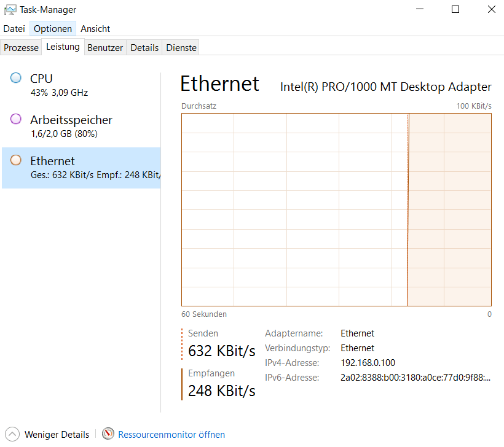Click the CPU circle icon in sidebar

coord(16,78)
